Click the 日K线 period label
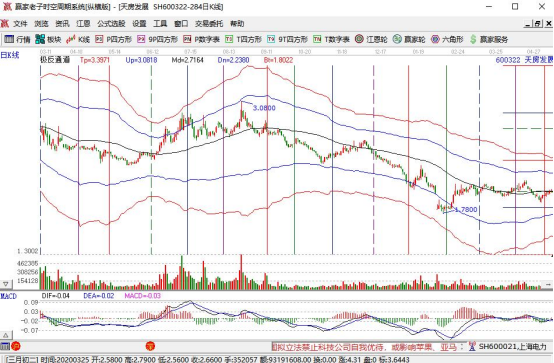Image resolution: width=554 pixels, height=363 pixels. 10,55
